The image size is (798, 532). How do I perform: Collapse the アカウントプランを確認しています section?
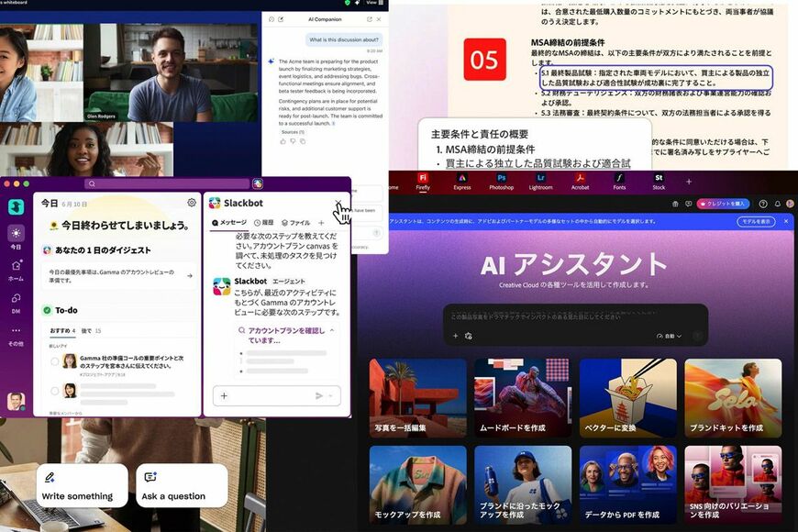click(x=332, y=330)
